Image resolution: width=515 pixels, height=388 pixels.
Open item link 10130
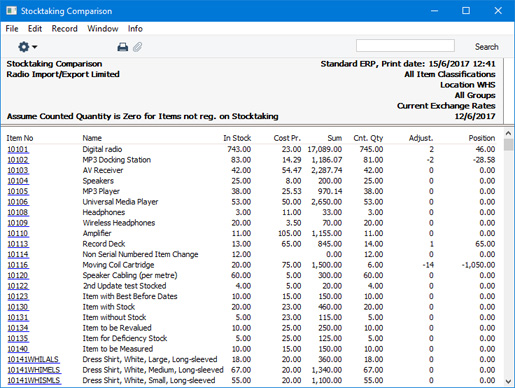pyautogui.click(x=18, y=307)
